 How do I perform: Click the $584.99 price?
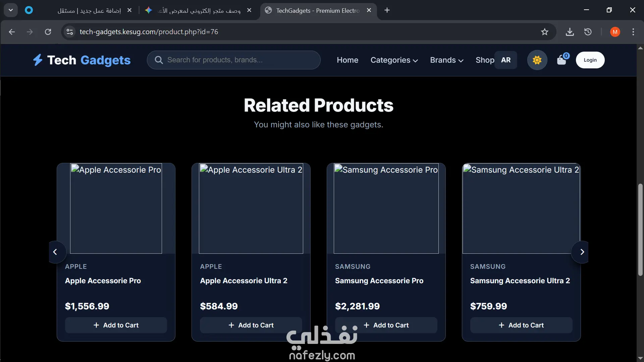[219, 306]
